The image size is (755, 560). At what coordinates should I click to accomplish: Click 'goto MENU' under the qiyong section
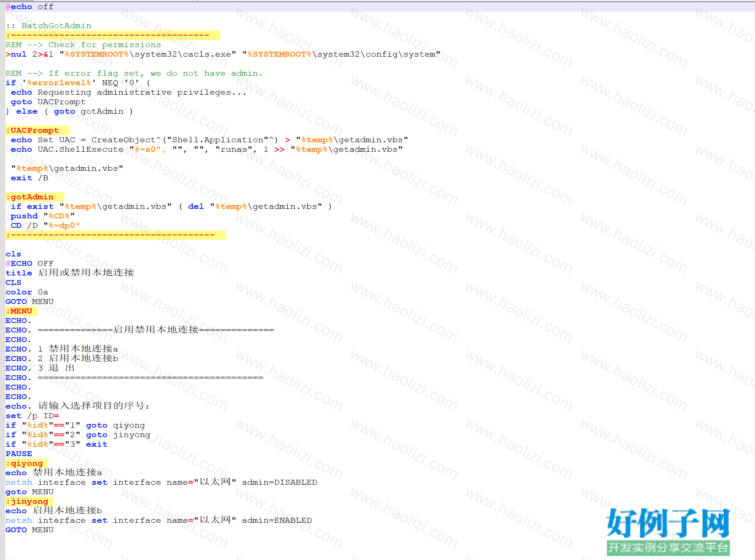click(x=29, y=492)
